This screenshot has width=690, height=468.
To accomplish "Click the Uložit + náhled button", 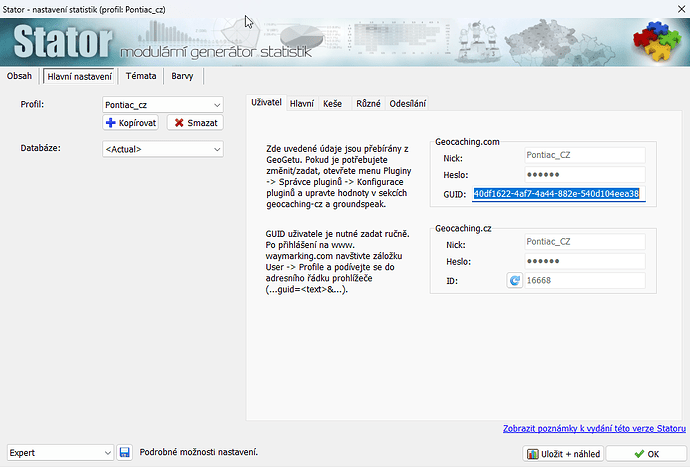I will 563,454.
